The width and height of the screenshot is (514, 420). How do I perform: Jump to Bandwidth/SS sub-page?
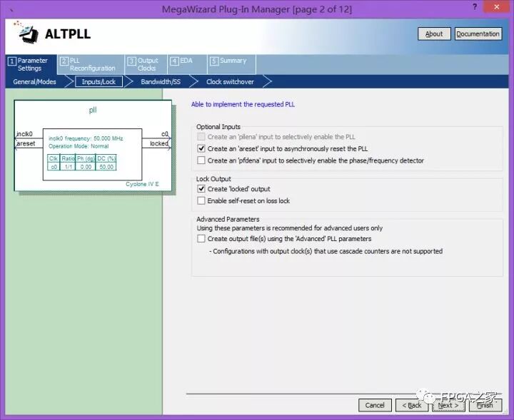coord(161,82)
